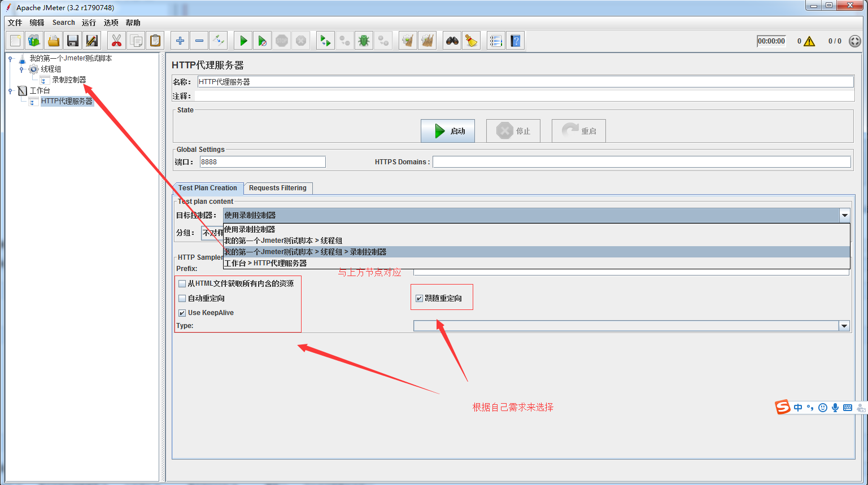Open the templates icon

point(34,41)
